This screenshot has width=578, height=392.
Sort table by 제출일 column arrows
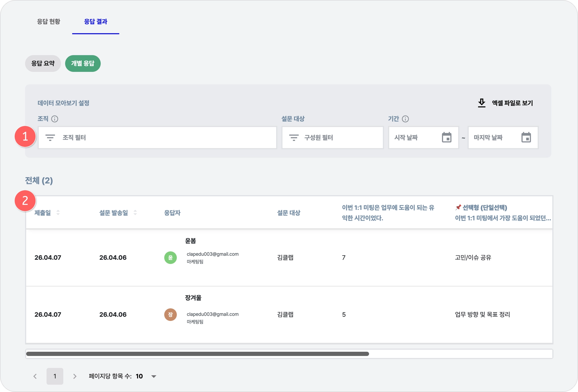pos(58,213)
